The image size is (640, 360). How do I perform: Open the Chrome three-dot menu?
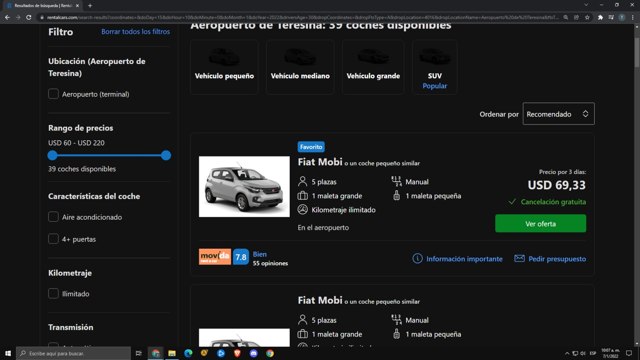633,18
